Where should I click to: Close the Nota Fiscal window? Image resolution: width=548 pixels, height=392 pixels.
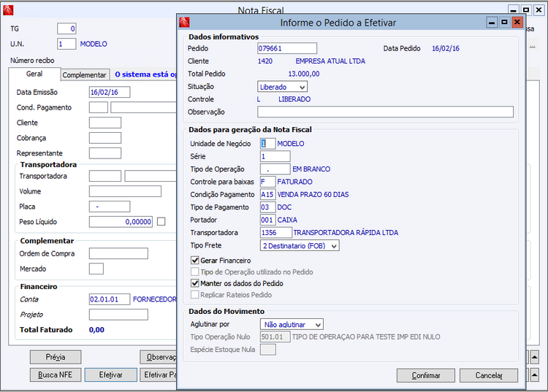tap(539, 10)
